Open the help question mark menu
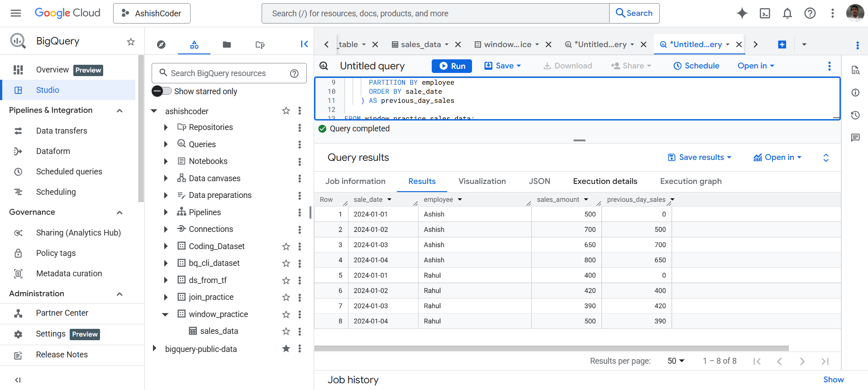Image resolution: width=868 pixels, height=390 pixels. click(810, 13)
